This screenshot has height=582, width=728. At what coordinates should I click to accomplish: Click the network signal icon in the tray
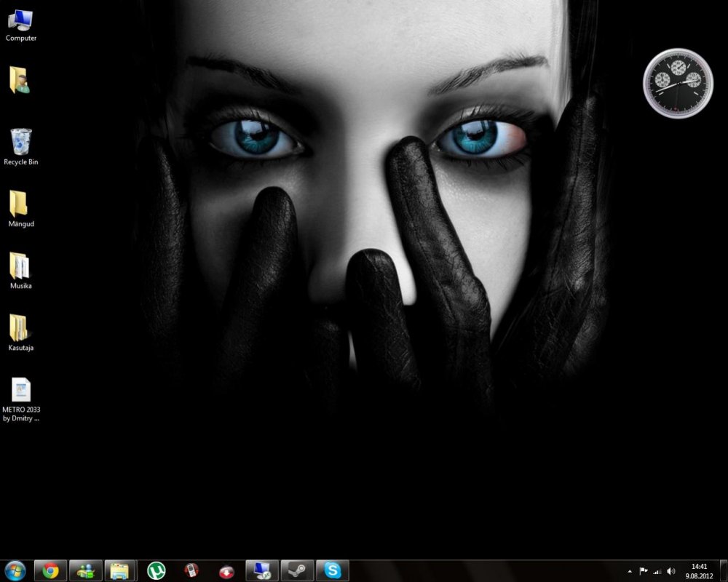point(658,571)
